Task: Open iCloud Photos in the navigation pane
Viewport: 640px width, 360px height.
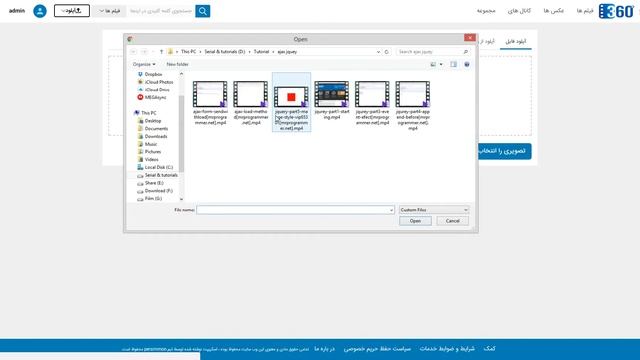Action: (158, 82)
